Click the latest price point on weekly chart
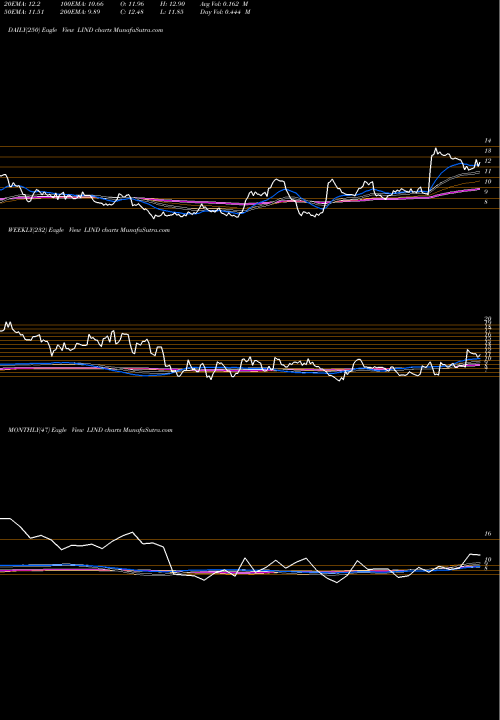Screen dimensions: 500x720 pyautogui.click(x=480, y=354)
